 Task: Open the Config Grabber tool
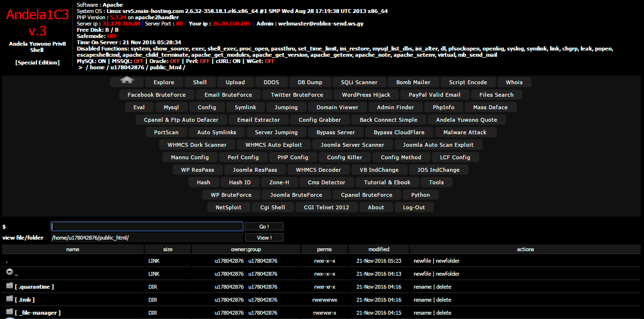click(x=320, y=119)
